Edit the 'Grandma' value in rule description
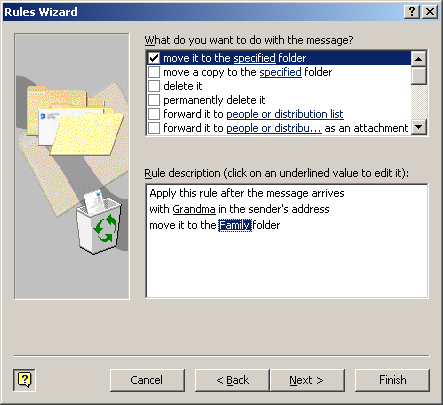The image size is (443, 405). (194, 209)
